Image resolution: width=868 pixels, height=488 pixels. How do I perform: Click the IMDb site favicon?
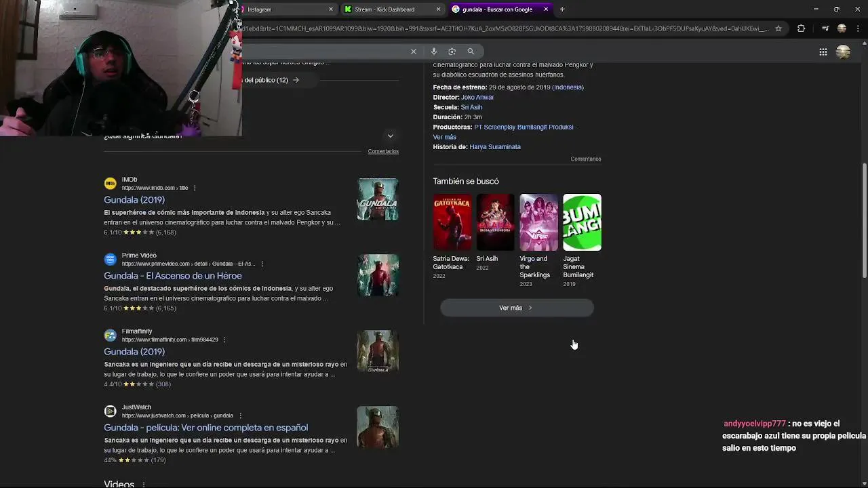tap(110, 183)
